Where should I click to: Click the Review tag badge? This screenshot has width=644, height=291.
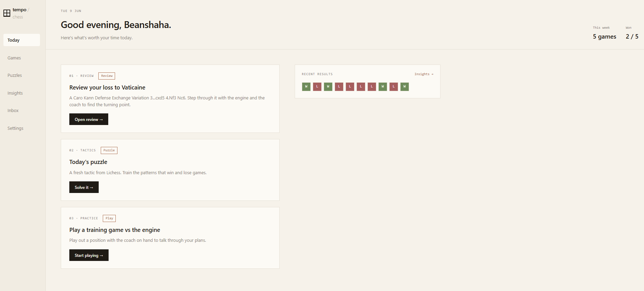pyautogui.click(x=107, y=76)
